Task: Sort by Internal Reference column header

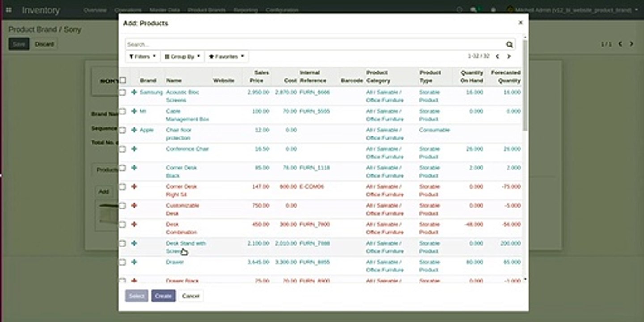Action: coord(313,76)
